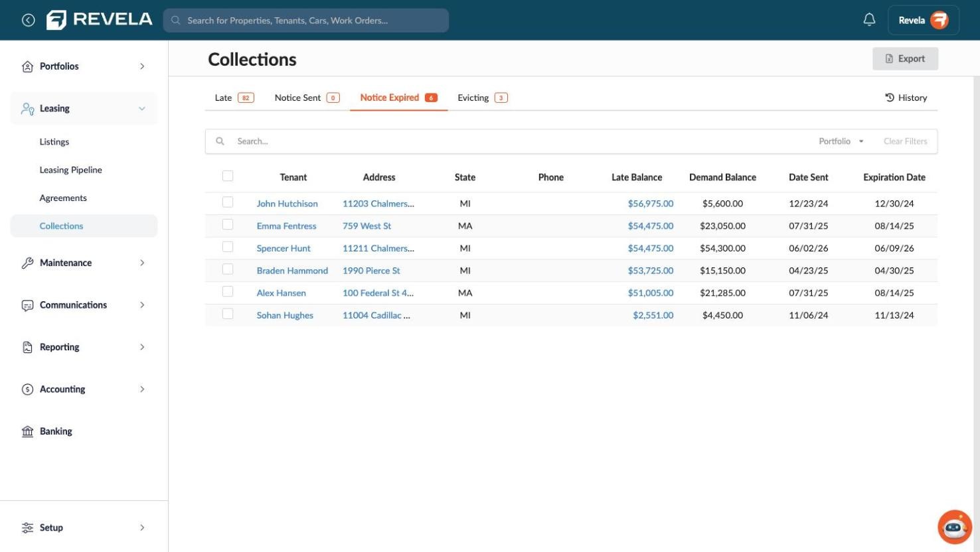
Task: Expand the Reporting section chevron
Action: pyautogui.click(x=142, y=347)
